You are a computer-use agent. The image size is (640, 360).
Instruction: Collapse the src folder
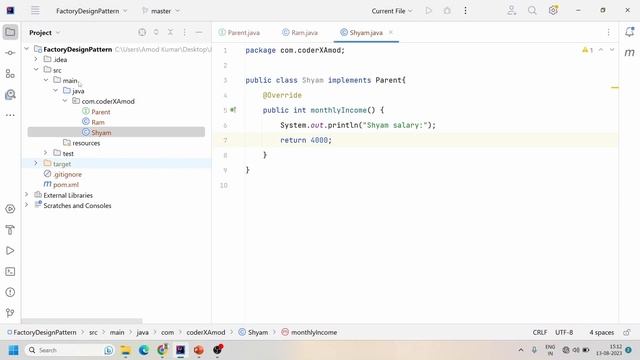[x=36, y=70]
